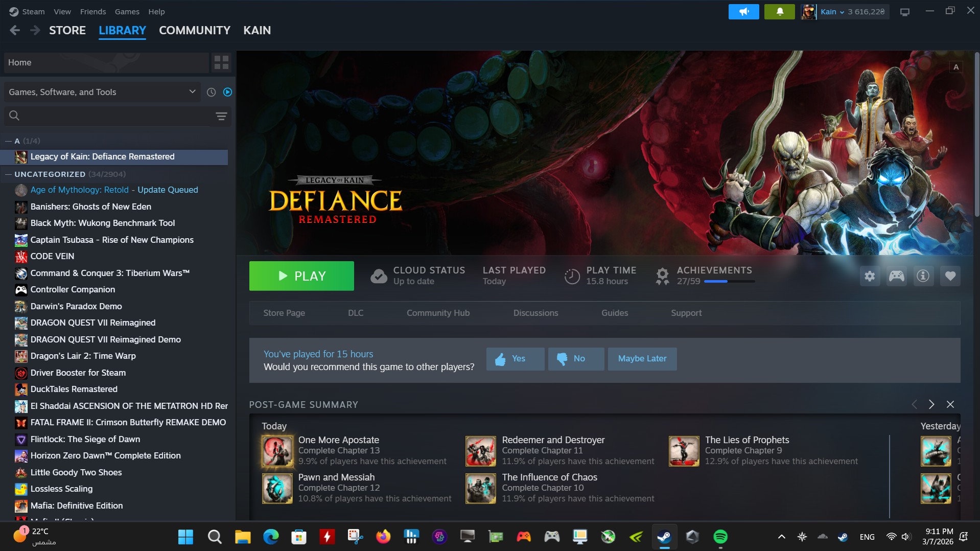Go to next post-game summary page
The image size is (980, 551).
click(931, 404)
